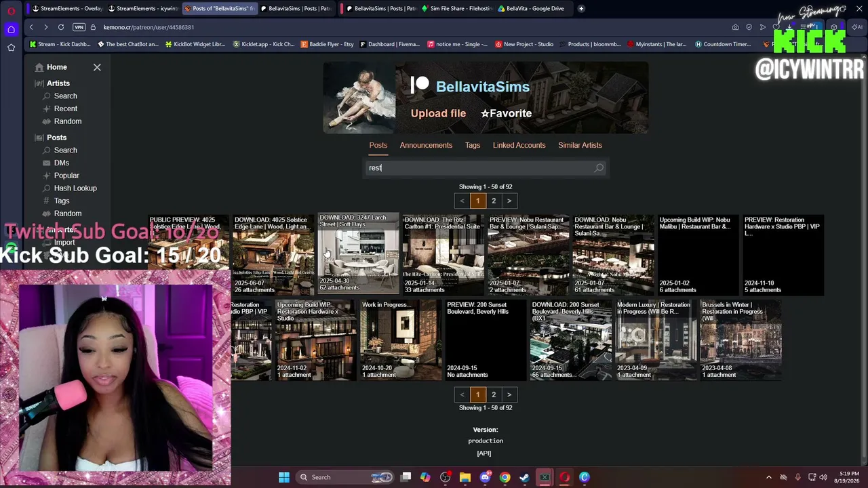Close the sidebar with the X button

(x=97, y=67)
